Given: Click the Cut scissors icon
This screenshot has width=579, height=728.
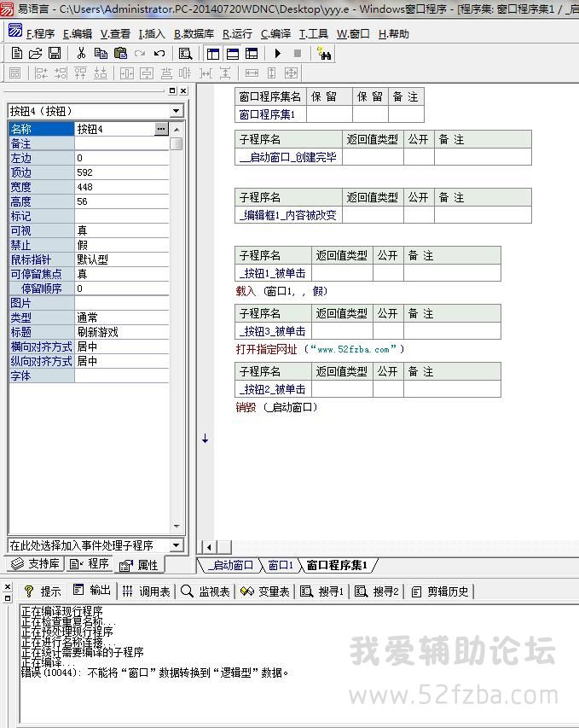Looking at the screenshot, I should click(x=81, y=53).
